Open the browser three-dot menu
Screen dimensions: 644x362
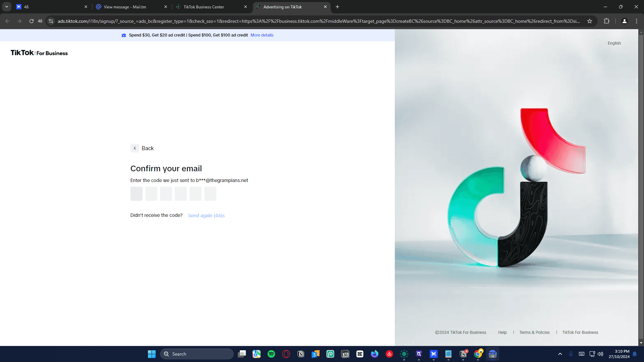(637, 21)
